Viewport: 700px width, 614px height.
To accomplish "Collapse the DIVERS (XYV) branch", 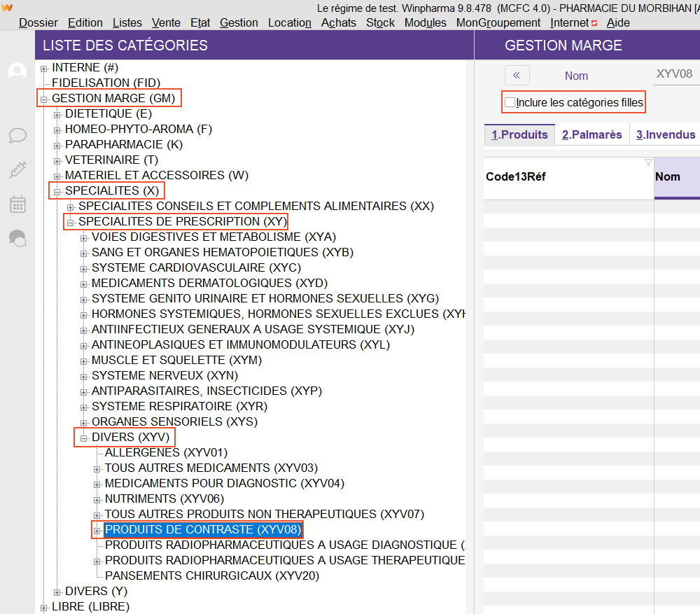I will [x=84, y=438].
